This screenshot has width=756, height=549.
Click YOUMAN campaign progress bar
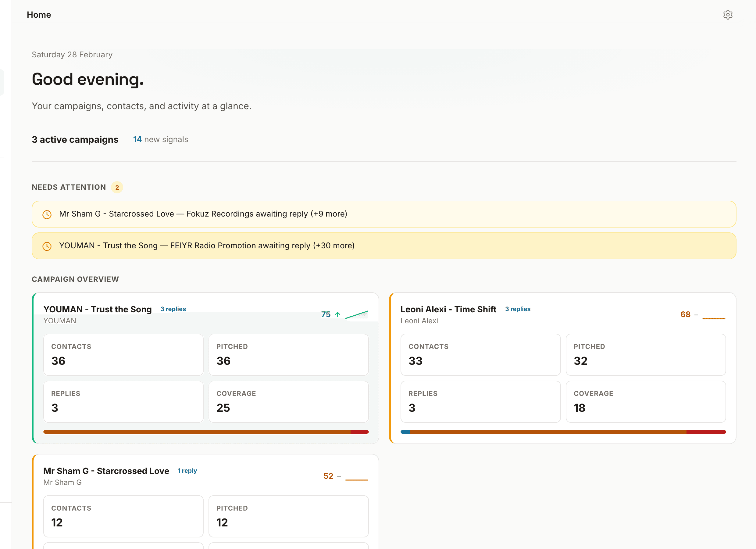(206, 432)
